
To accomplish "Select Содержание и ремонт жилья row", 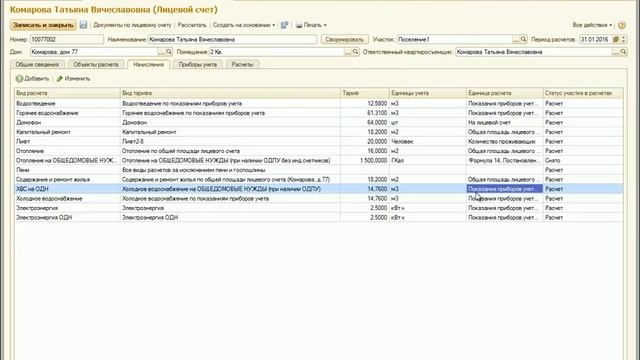I will [x=319, y=180].
